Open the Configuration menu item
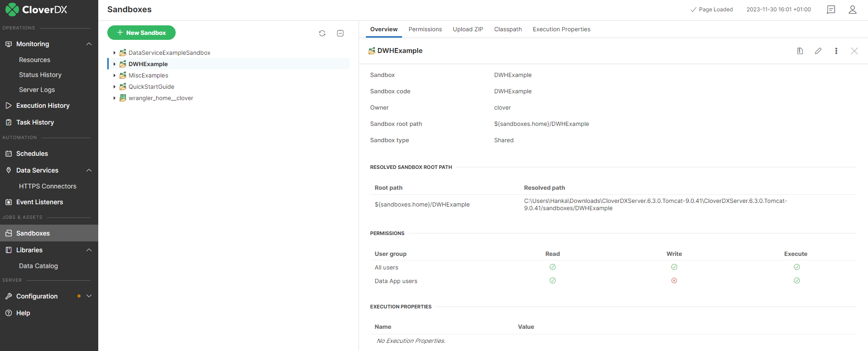This screenshot has width=868, height=351. pos(37,296)
